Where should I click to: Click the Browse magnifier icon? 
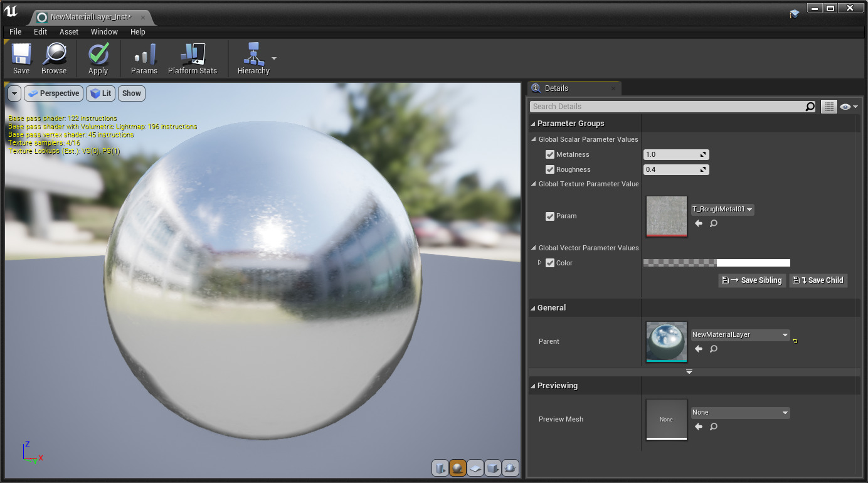pyautogui.click(x=54, y=55)
